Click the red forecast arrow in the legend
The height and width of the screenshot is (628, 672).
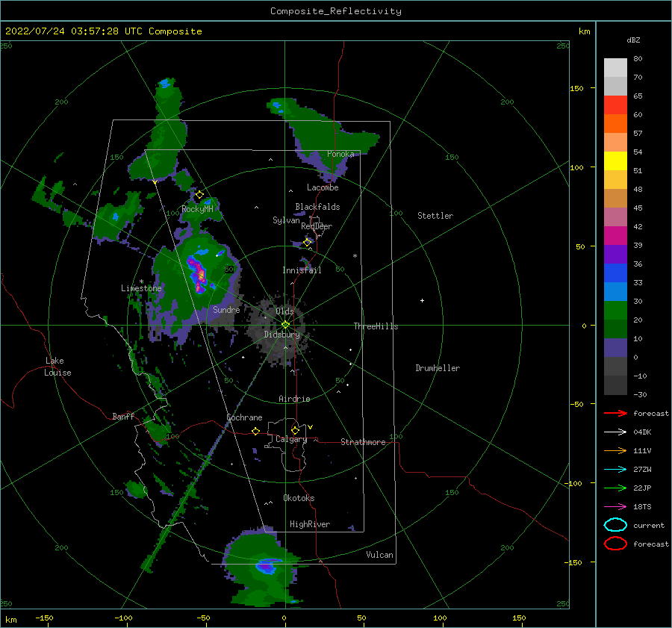pos(615,413)
